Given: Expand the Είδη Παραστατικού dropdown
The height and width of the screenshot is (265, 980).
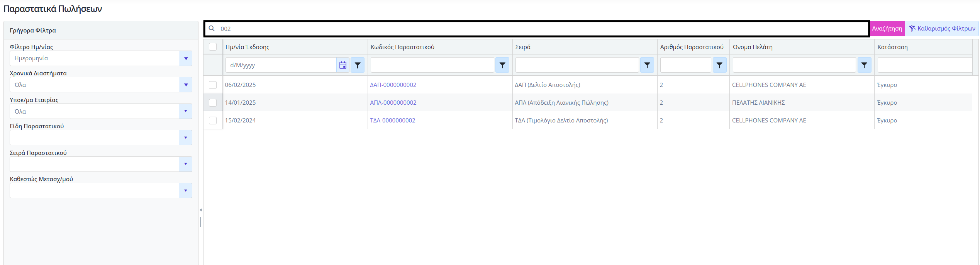Looking at the screenshot, I should [x=186, y=138].
